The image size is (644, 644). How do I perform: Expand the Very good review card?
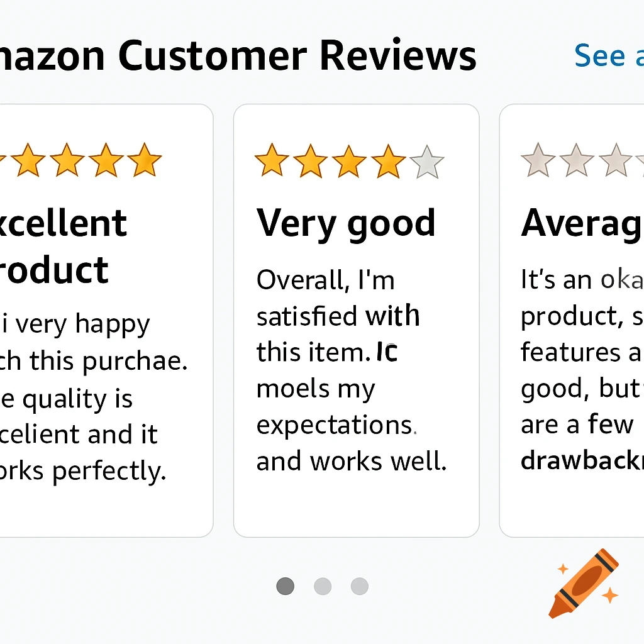click(356, 321)
